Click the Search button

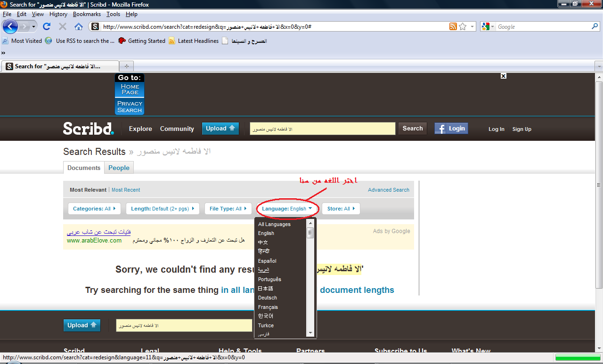(413, 129)
